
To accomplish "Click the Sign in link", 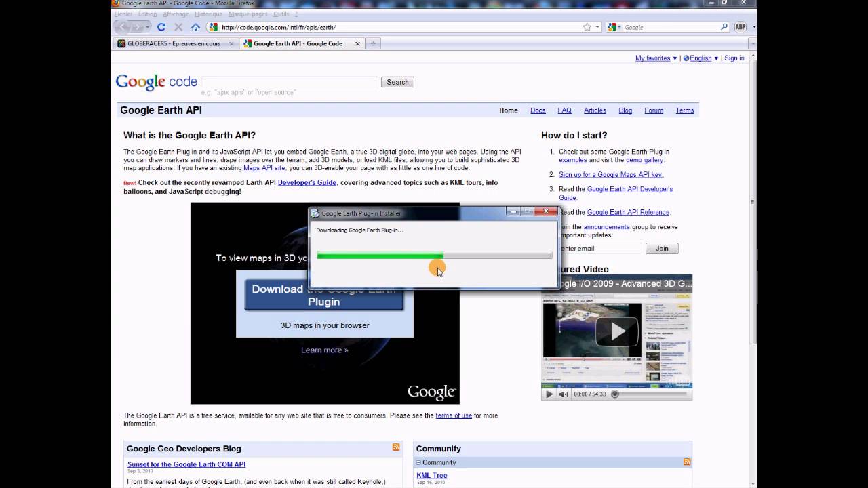I will 734,58.
